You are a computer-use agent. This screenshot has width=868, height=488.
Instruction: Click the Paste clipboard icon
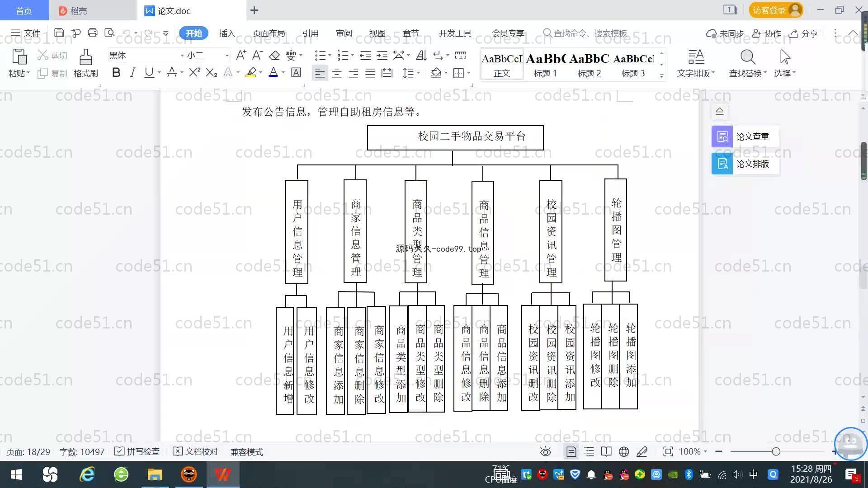19,57
